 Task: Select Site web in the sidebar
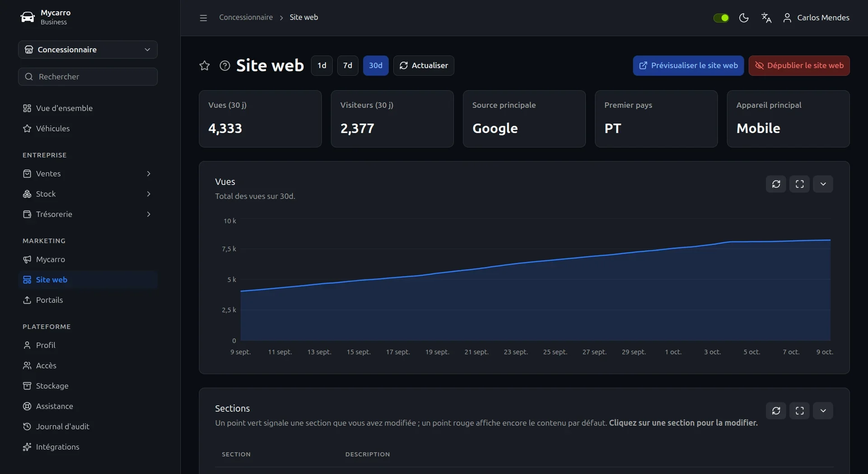(x=88, y=280)
